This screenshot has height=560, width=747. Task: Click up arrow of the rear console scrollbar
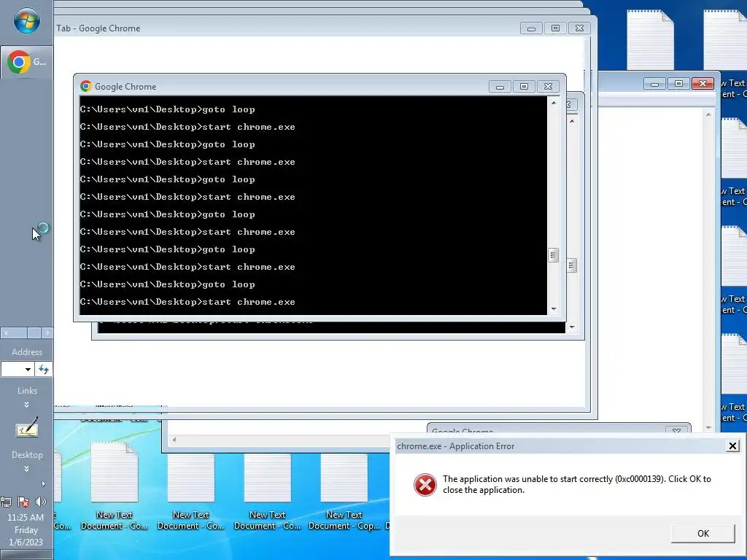point(572,120)
